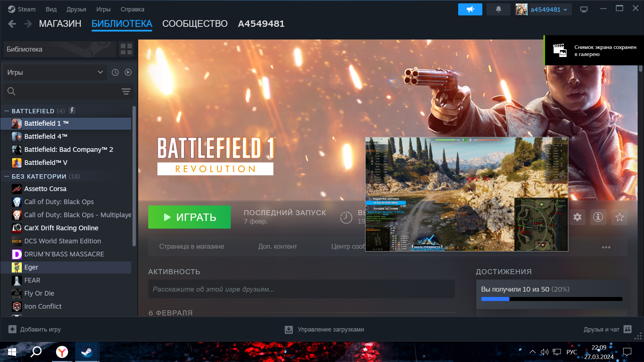Open the game settings gear icon
Screen dimensions: 644x362
pyautogui.click(x=577, y=217)
